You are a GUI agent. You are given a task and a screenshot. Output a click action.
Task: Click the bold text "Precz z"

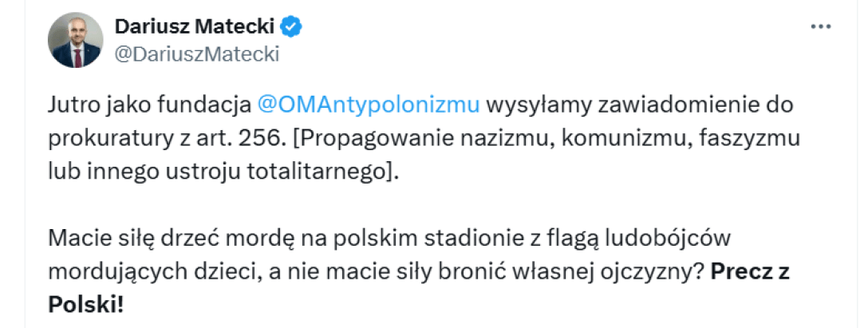(x=750, y=271)
